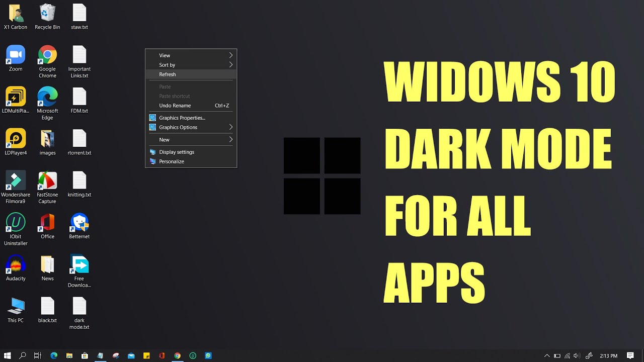This screenshot has width=644, height=362.
Task: Select the black.txt file icon
Action: click(x=47, y=310)
